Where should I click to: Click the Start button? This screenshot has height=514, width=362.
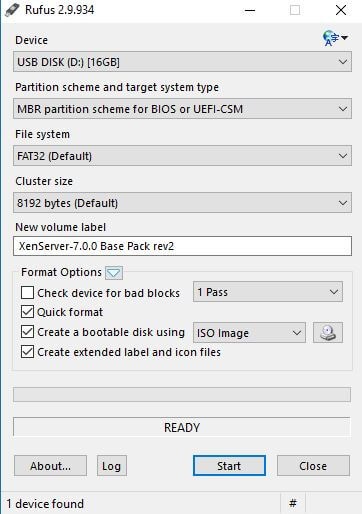point(229,466)
